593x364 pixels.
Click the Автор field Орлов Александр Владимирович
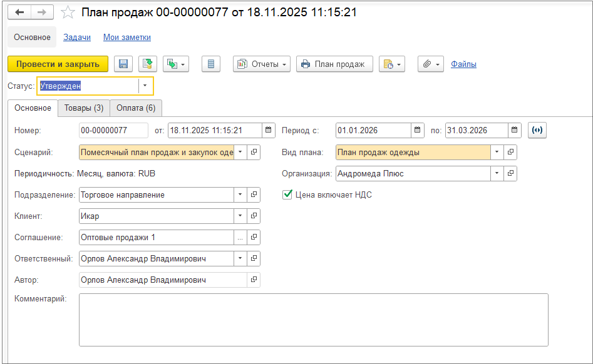[163, 280]
